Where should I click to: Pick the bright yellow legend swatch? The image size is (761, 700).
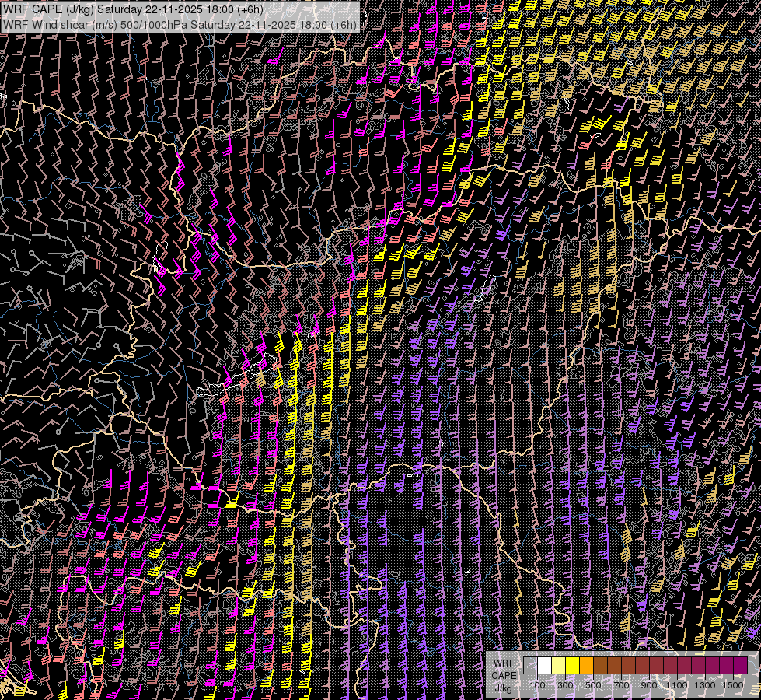(573, 665)
